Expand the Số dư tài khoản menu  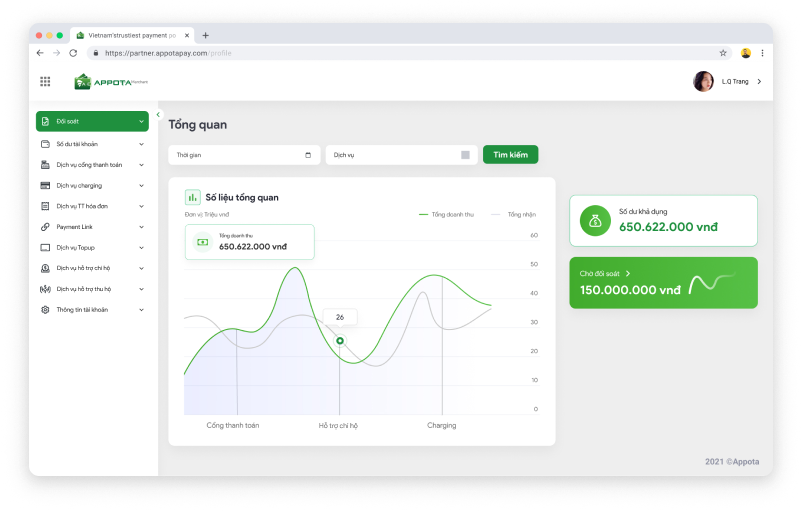[x=92, y=144]
